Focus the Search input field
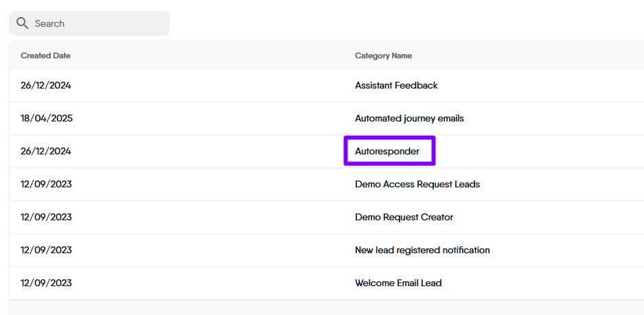 (x=96, y=23)
